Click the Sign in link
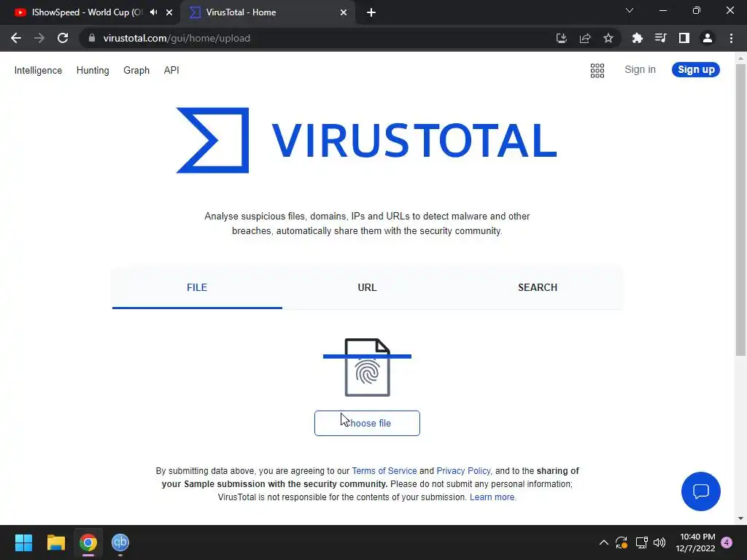The image size is (747, 560). pyautogui.click(x=640, y=69)
